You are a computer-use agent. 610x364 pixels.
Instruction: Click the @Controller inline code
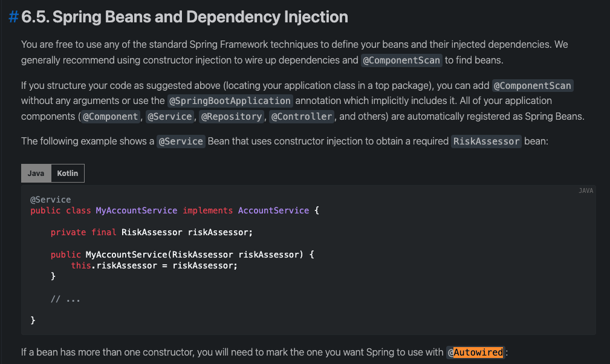pos(302,117)
